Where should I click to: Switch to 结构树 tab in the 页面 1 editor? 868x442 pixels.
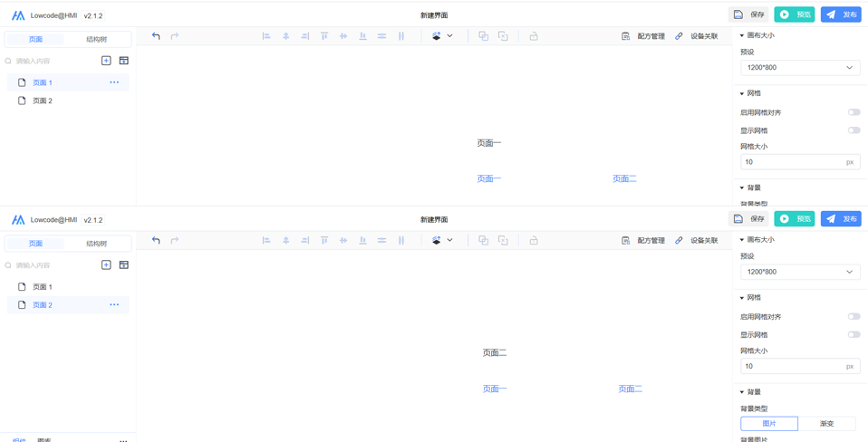click(96, 40)
